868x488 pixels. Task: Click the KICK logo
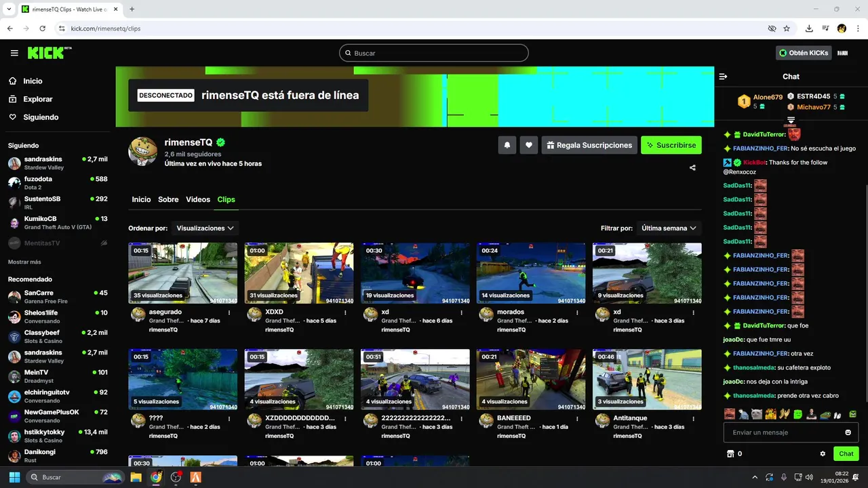coord(50,53)
